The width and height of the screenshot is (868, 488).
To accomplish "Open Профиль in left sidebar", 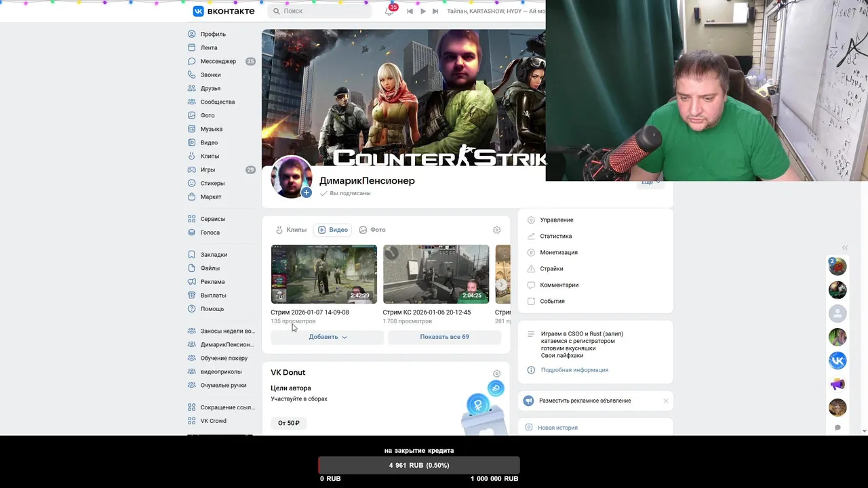I will point(213,34).
